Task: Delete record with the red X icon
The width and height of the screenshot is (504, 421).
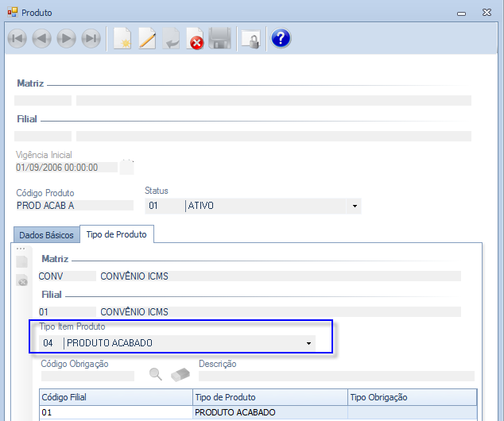Action: tap(195, 39)
